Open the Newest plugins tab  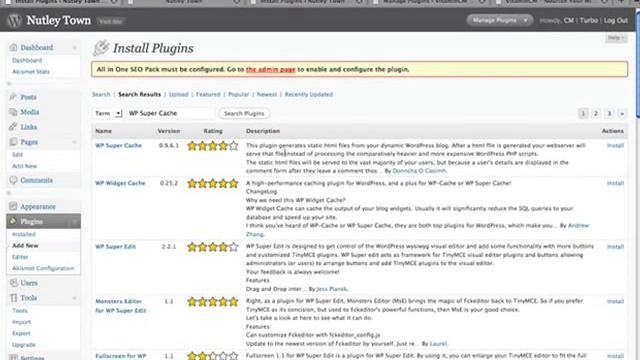click(267, 94)
